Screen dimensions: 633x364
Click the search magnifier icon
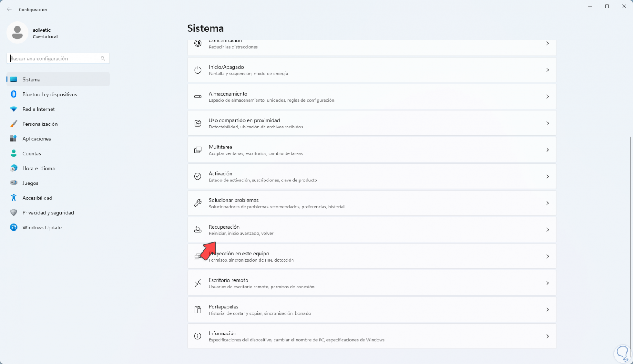(x=103, y=59)
